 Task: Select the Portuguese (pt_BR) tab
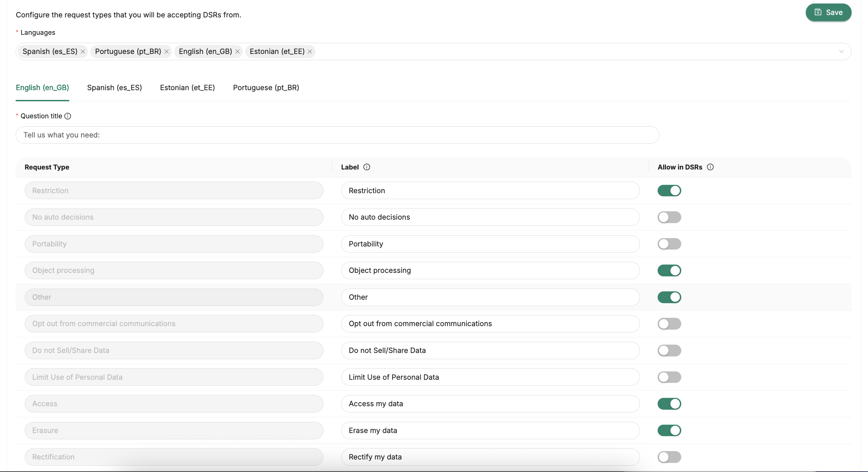point(266,88)
